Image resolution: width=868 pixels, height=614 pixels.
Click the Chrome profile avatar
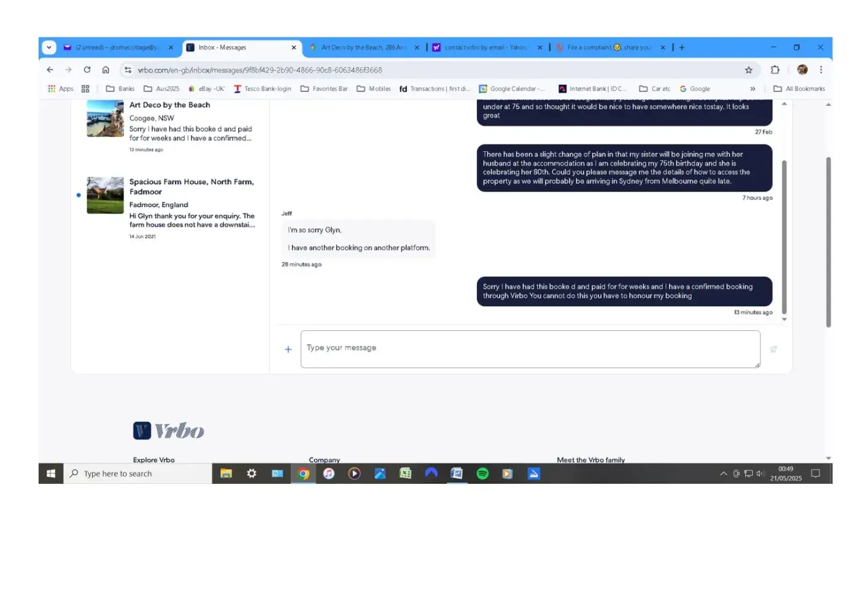click(802, 70)
